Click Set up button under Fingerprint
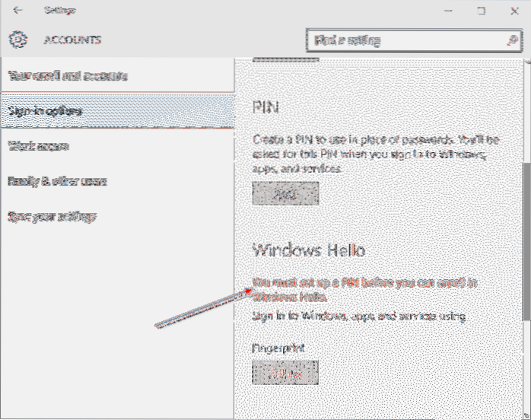Image resolution: width=531 pixels, height=420 pixels. pyautogui.click(x=285, y=373)
